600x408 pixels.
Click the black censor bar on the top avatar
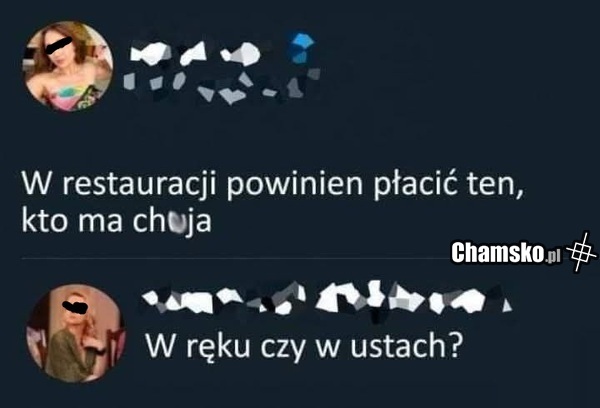(59, 46)
